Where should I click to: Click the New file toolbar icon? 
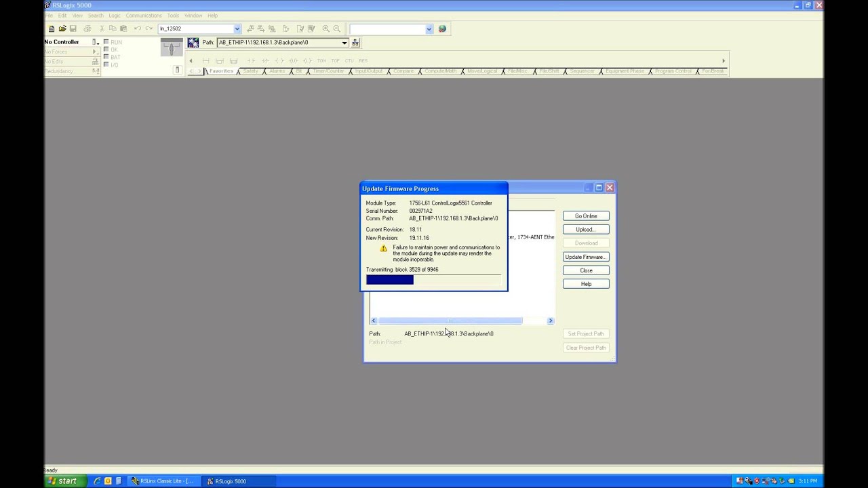coord(52,28)
